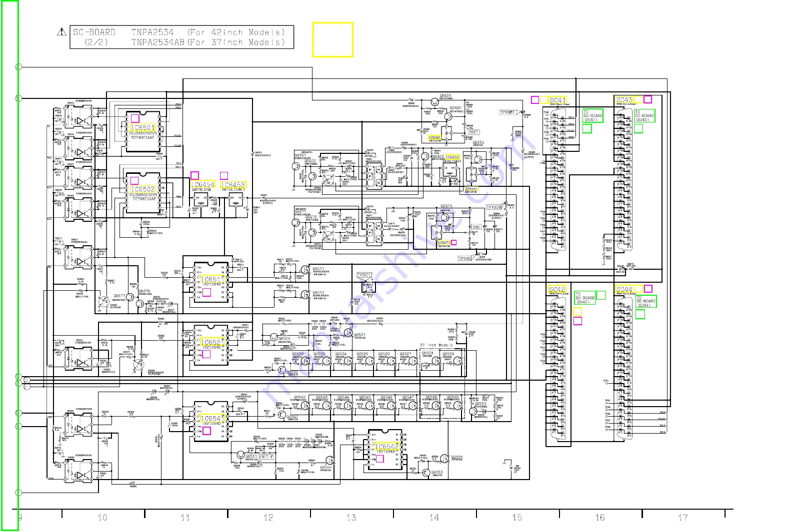Click TNPA2534AB (For 37inch Models) title line
This screenshot has width=792, height=532.
tap(208, 42)
